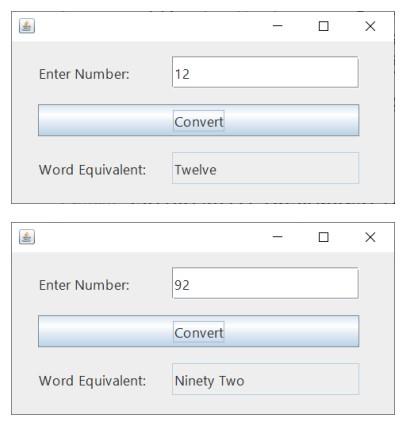Image resolution: width=405 pixels, height=425 pixels.
Task: Click the Word Equivalent label in the top window
Action: (x=92, y=170)
